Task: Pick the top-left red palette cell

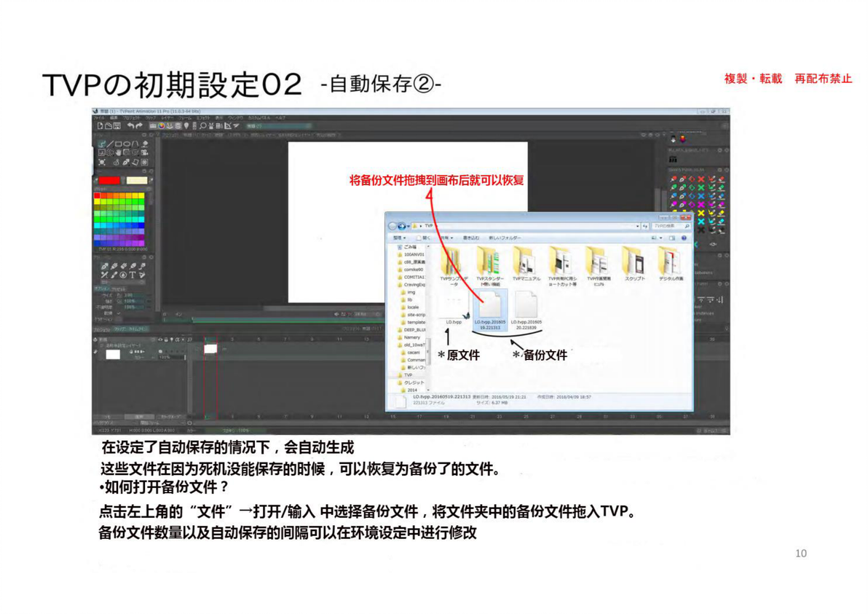Action: point(98,195)
